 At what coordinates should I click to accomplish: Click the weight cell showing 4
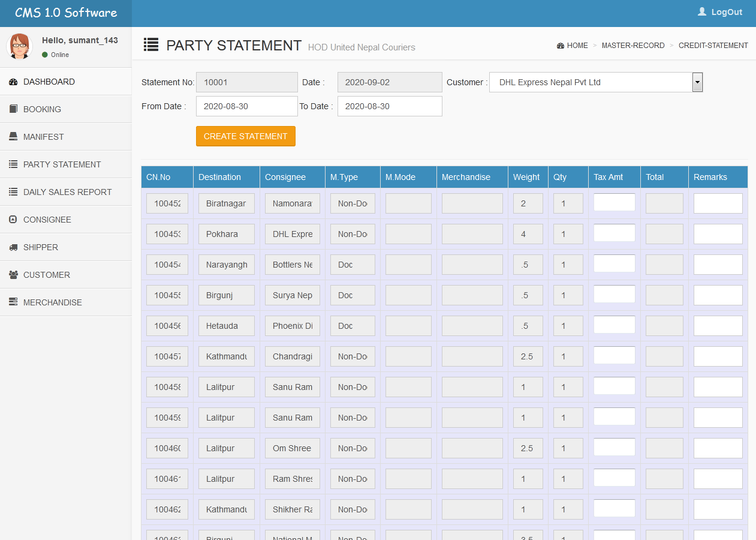tap(528, 234)
